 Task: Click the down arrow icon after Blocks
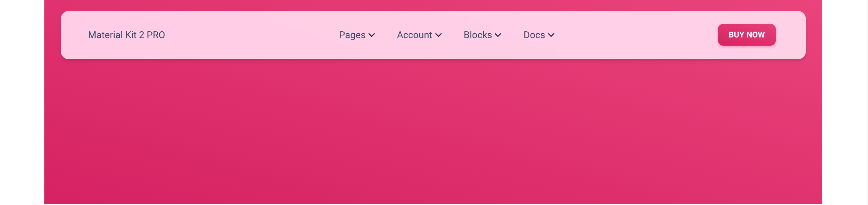click(x=498, y=35)
